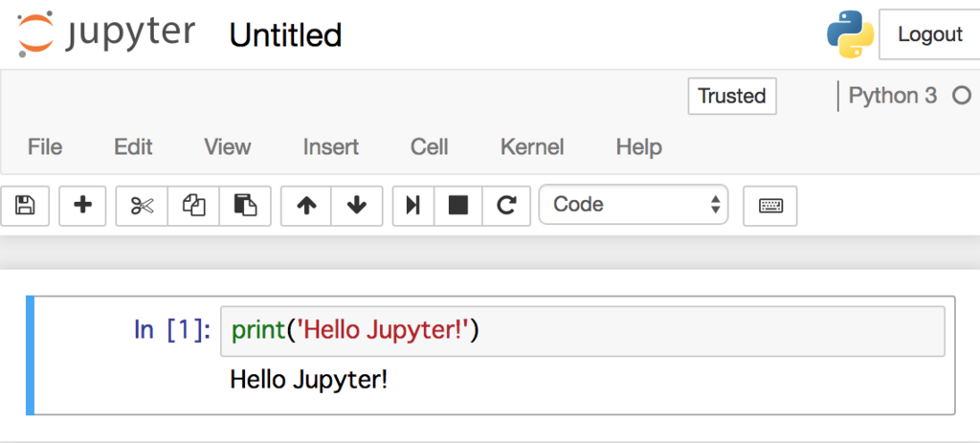Viewport: 980px width, 443px height.
Task: Click the kernel idle circle indicator
Action: tap(961, 96)
